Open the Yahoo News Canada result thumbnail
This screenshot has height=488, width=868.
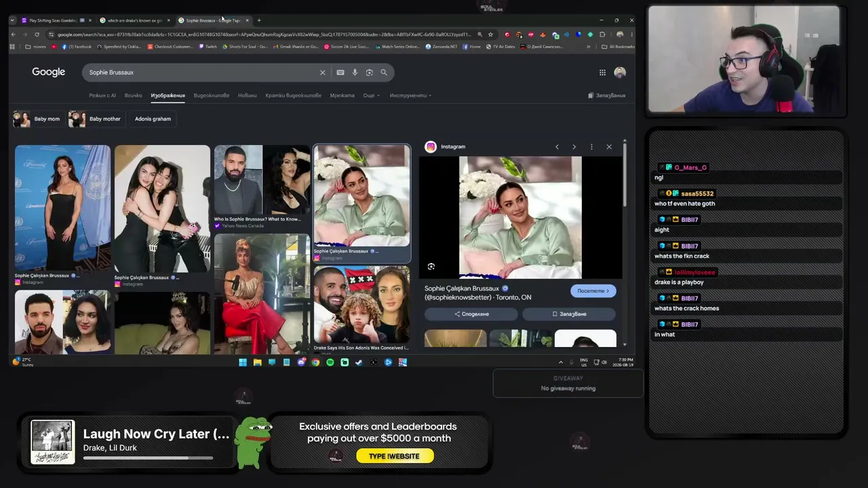pos(262,180)
